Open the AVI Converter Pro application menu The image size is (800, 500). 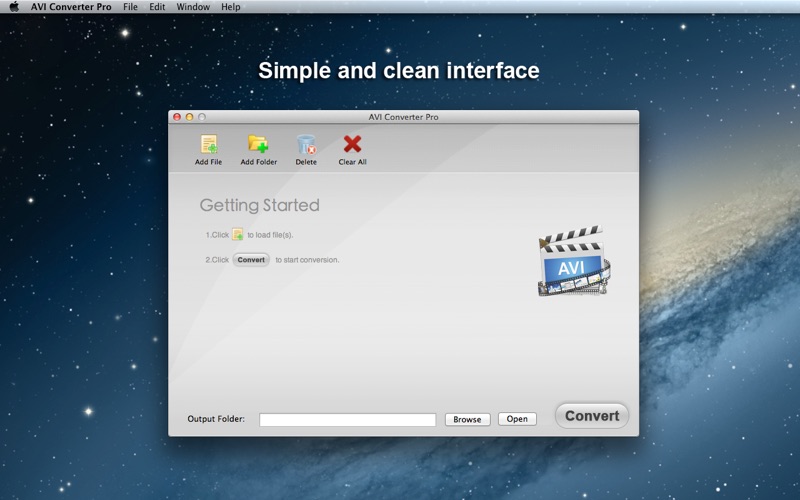(71, 7)
